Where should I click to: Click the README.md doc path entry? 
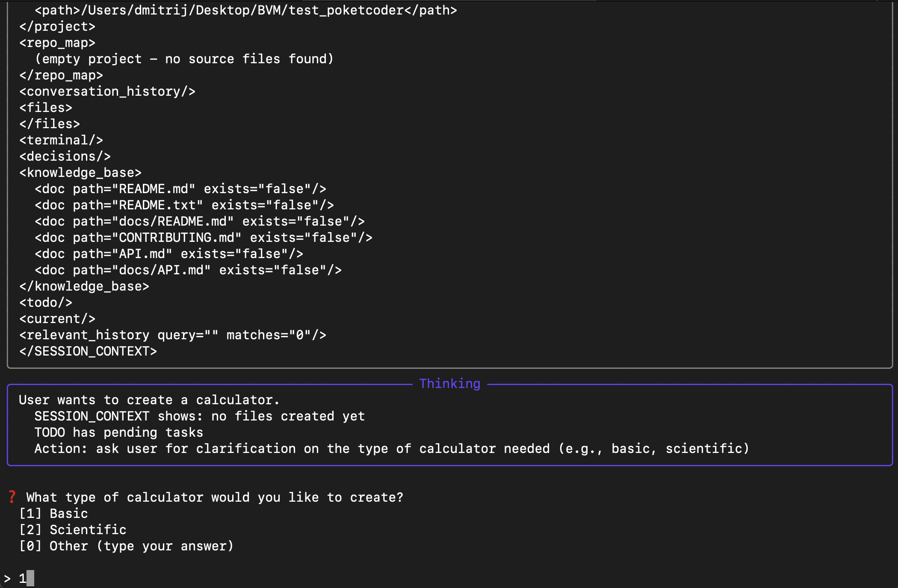pos(180,188)
